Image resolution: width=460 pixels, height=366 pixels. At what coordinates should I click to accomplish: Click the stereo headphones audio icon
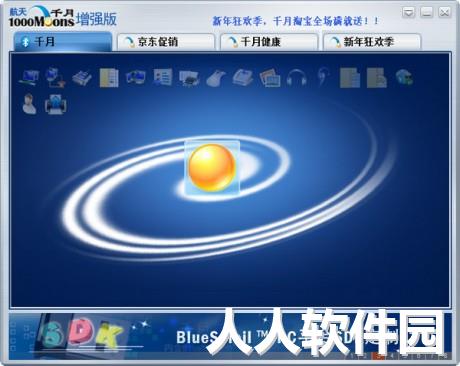coord(296,78)
